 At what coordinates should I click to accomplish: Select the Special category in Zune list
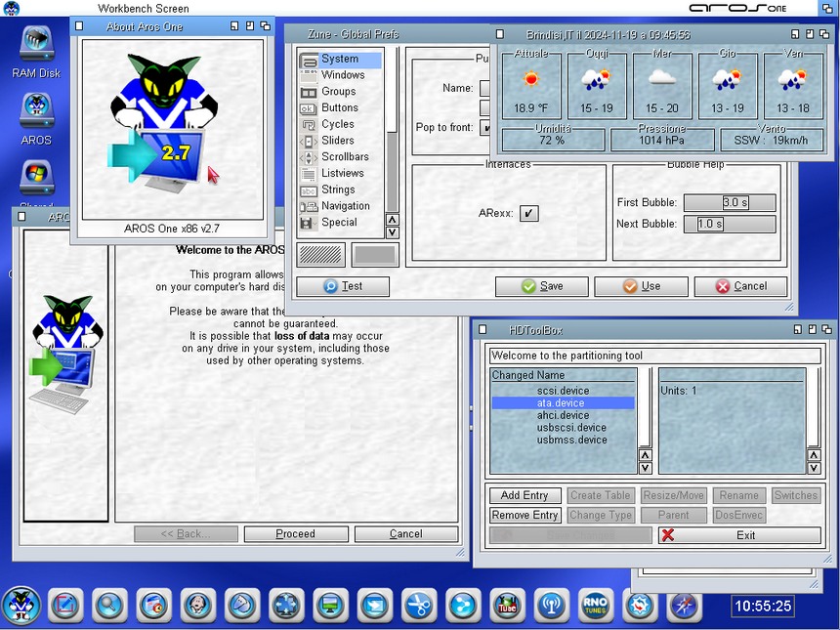click(340, 223)
